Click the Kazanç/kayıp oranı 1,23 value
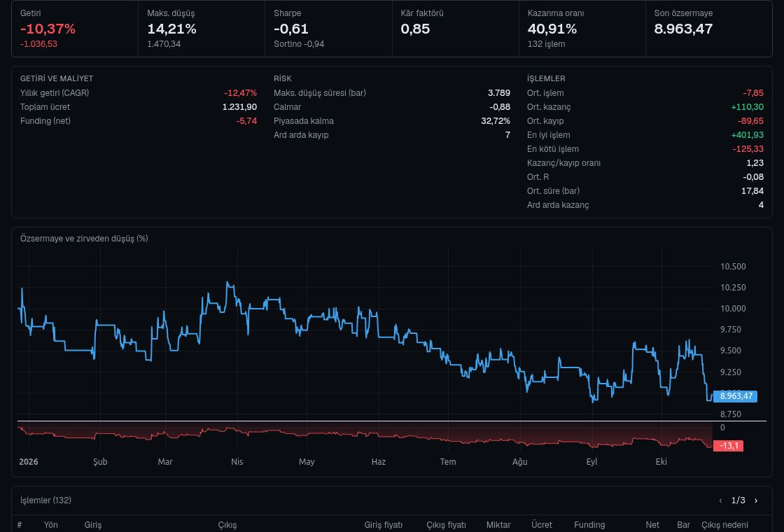This screenshot has width=784, height=532. [755, 163]
